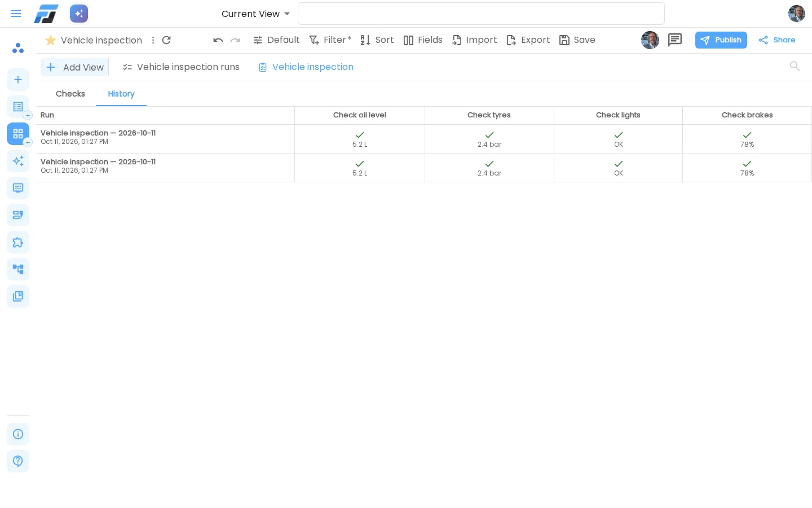Image resolution: width=812 pixels, height=508 pixels.
Task: Open the three-dot more options menu
Action: pyautogui.click(x=153, y=40)
